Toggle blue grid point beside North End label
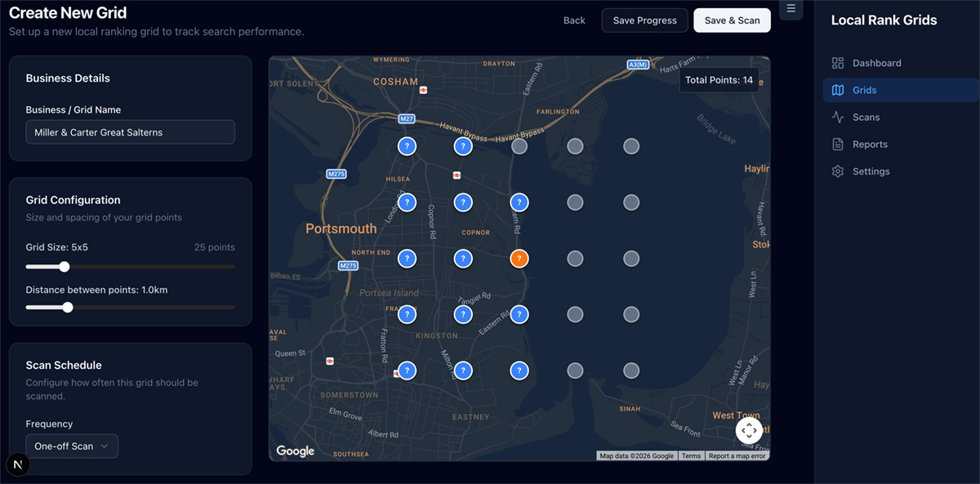Viewport: 980px width, 484px height. pyautogui.click(x=407, y=259)
